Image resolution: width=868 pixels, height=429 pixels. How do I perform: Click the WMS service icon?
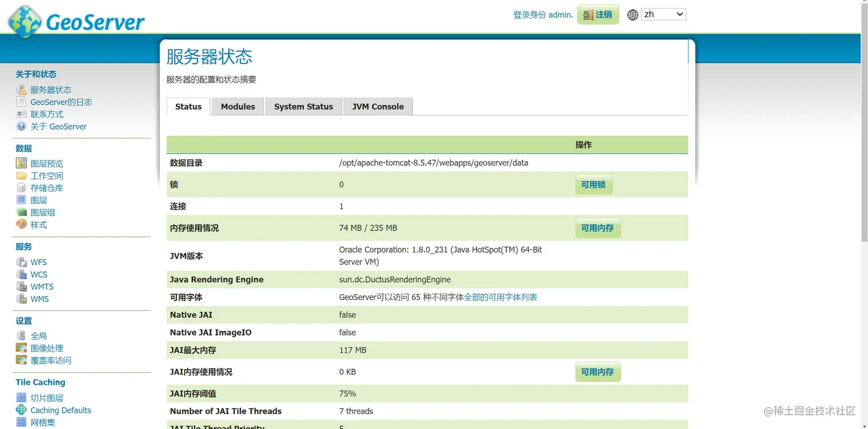point(21,299)
